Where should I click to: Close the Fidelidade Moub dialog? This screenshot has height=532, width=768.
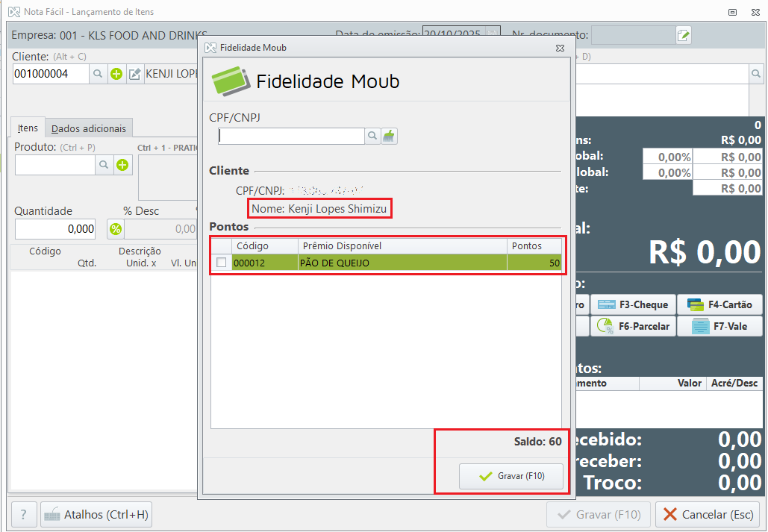click(x=560, y=48)
